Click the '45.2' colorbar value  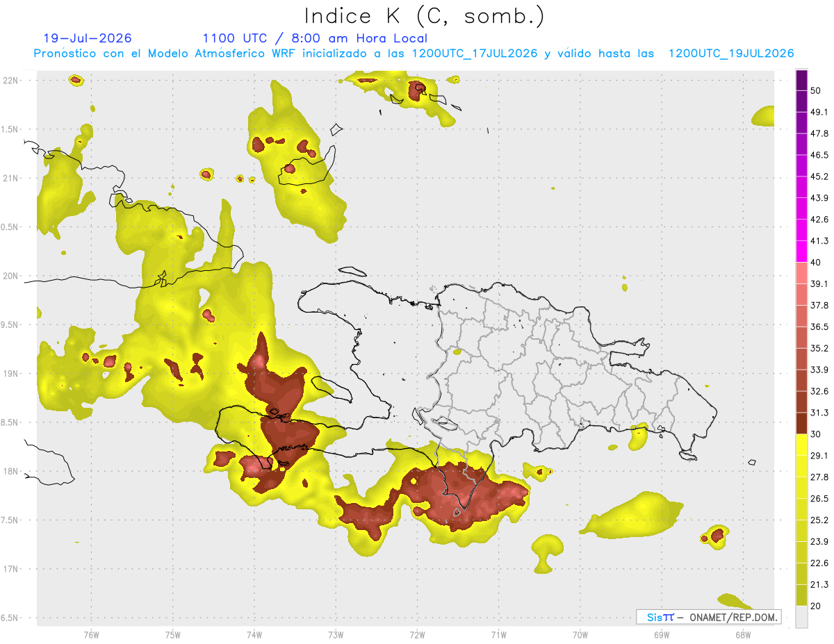coord(819,176)
